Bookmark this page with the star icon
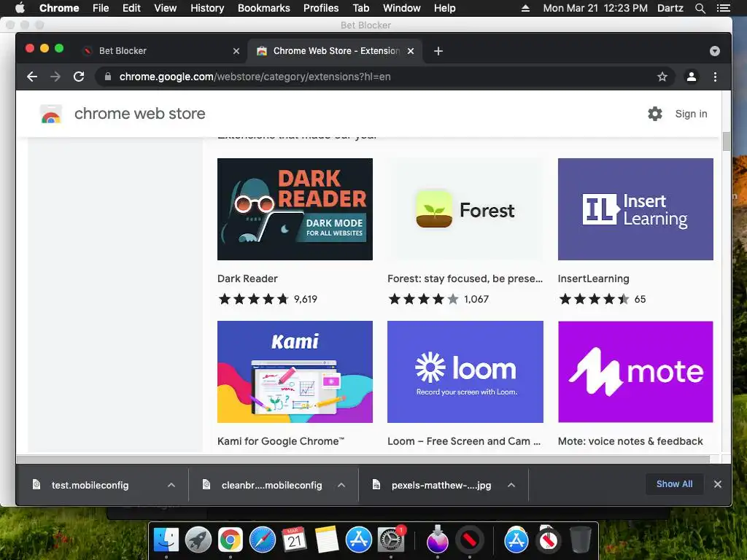Image resolution: width=747 pixels, height=560 pixels. point(662,77)
